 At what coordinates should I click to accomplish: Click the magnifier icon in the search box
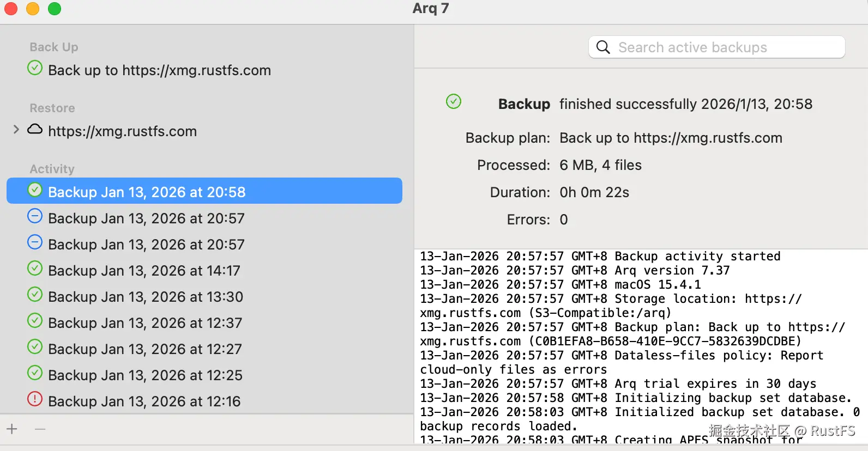coord(603,47)
